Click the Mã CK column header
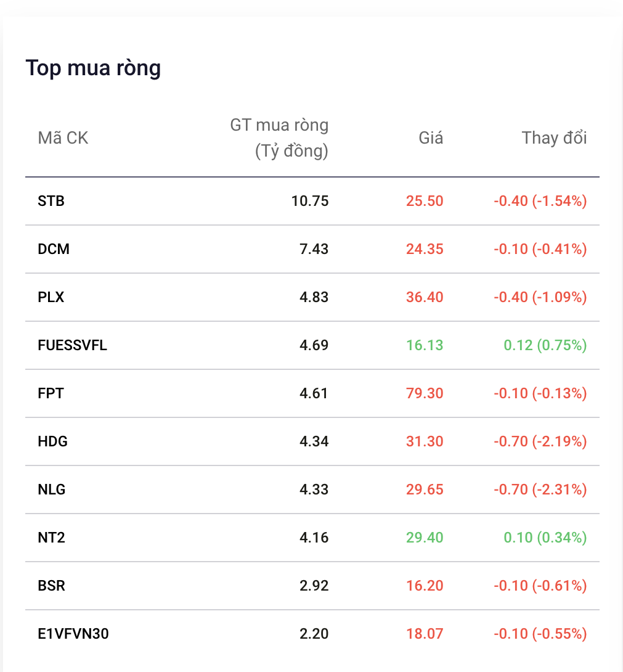 point(63,138)
